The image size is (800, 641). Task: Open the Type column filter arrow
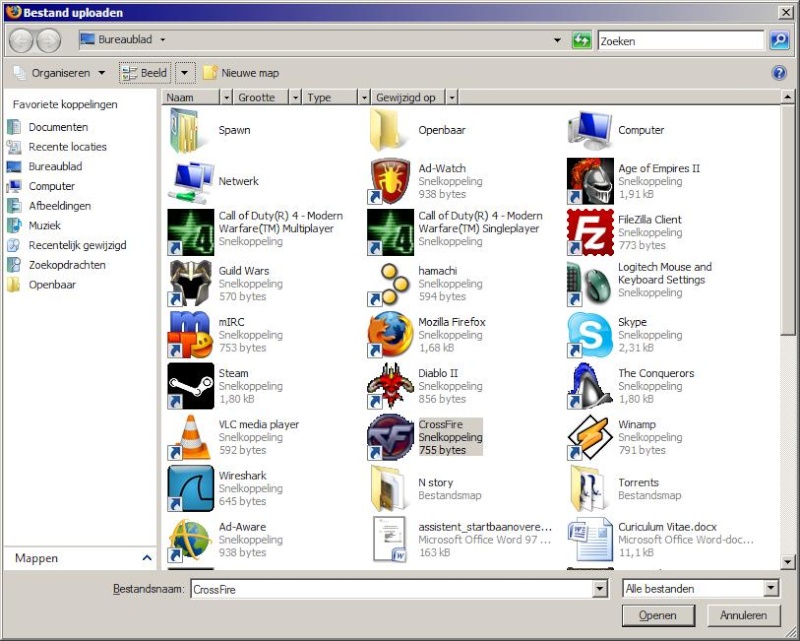click(x=364, y=97)
